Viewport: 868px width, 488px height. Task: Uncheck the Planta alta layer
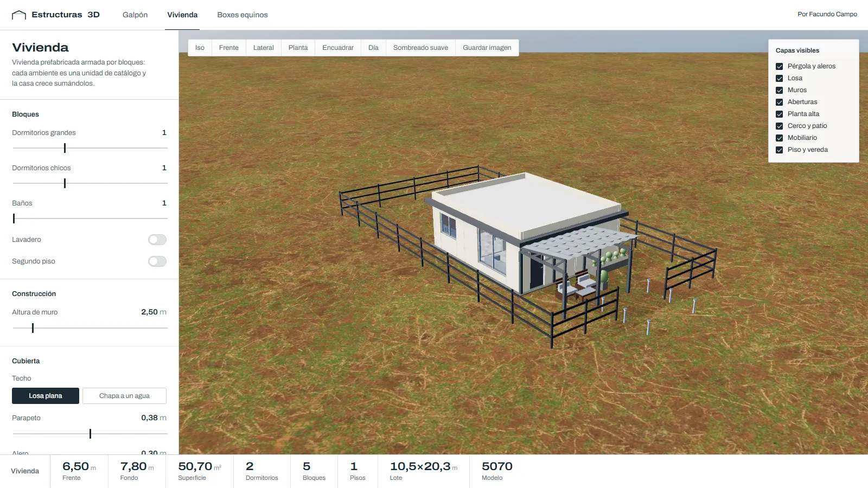[780, 114]
